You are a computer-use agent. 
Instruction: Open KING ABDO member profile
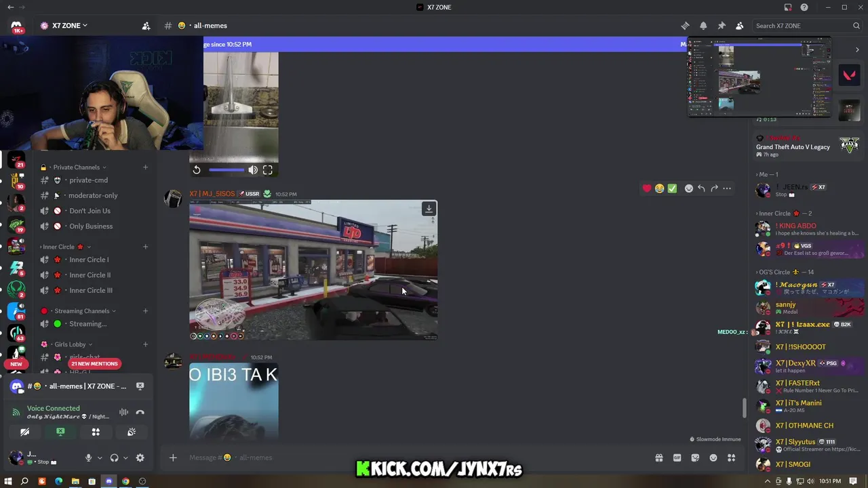[807, 229]
